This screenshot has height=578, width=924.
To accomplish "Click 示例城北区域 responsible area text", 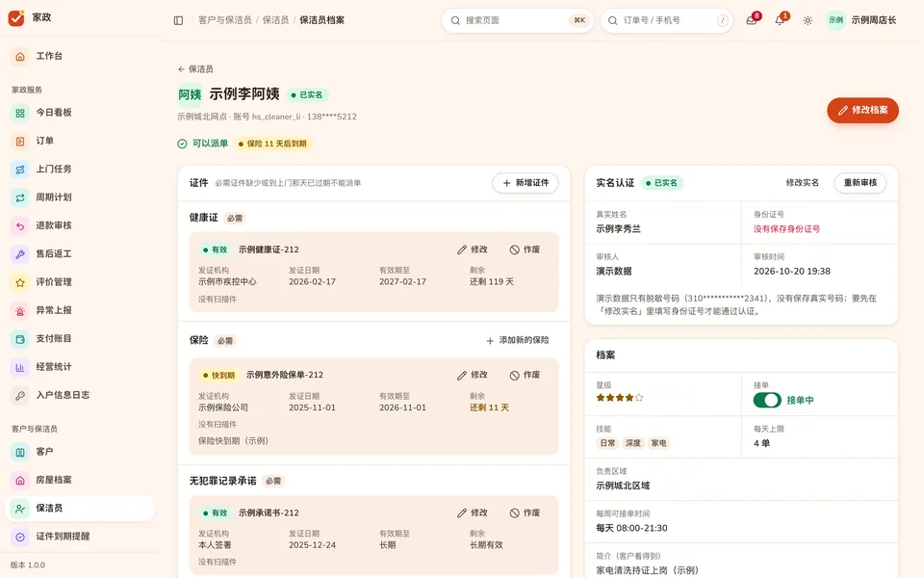I will click(x=623, y=486).
